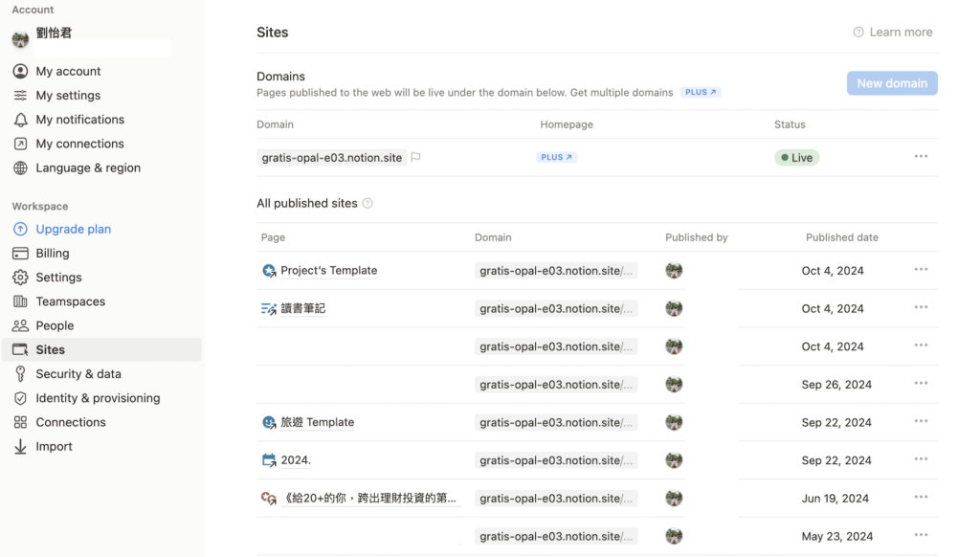Click Upgrade plan in the sidebar
980x557 pixels.
[x=74, y=230]
